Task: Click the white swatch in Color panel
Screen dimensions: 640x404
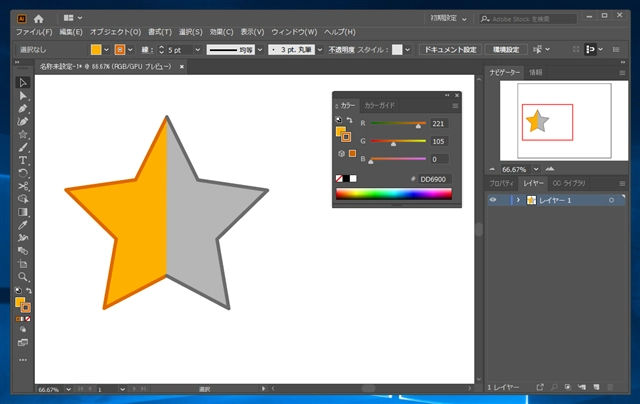Action: (353, 178)
